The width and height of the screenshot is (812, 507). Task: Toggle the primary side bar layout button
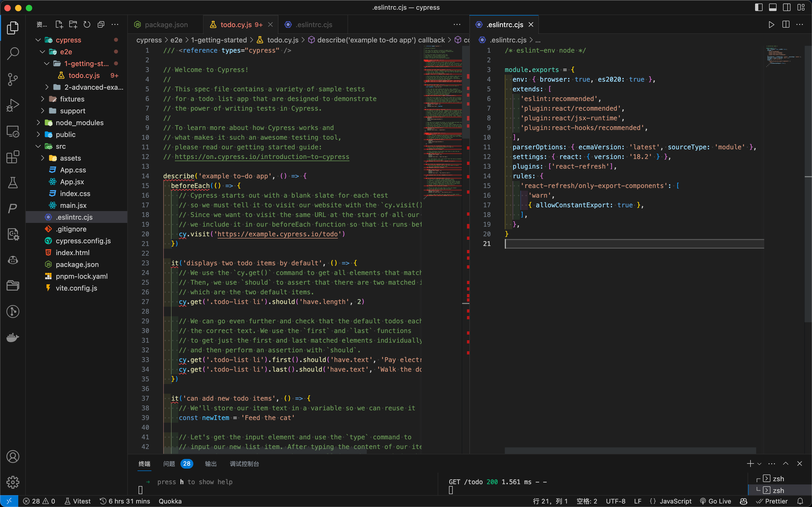[x=759, y=7]
